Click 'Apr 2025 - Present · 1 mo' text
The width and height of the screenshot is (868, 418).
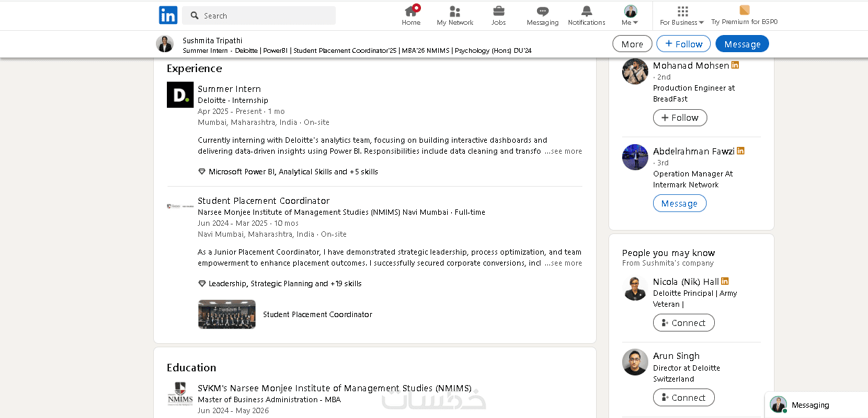241,111
